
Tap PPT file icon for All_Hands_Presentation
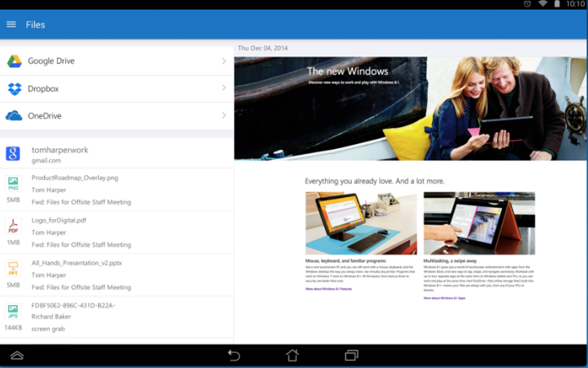pyautogui.click(x=13, y=269)
